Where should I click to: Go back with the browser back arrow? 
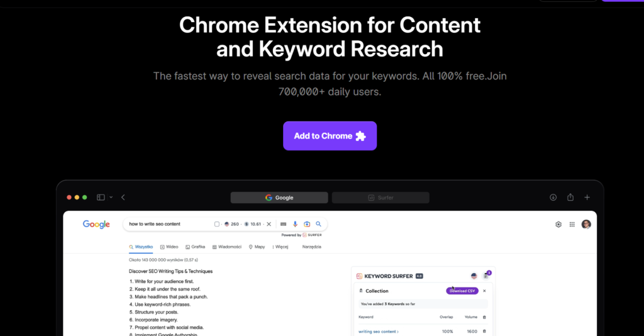tap(123, 197)
